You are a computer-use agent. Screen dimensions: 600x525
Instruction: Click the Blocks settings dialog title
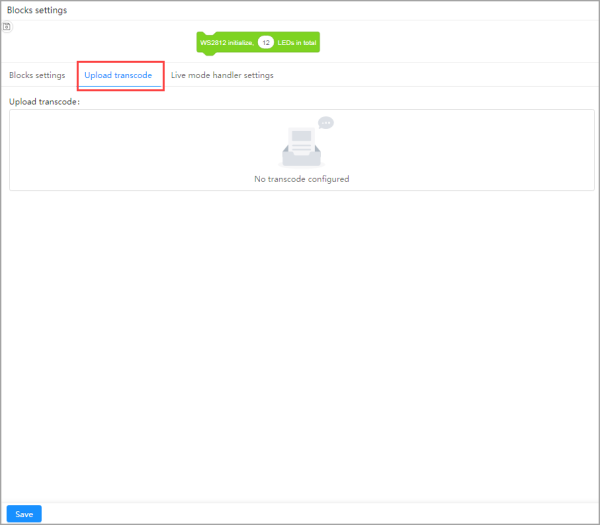(37, 10)
